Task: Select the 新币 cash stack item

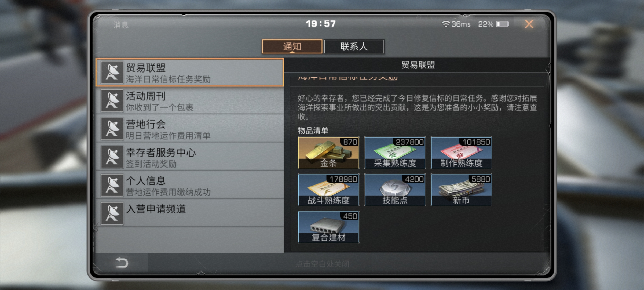Action: pos(461,190)
